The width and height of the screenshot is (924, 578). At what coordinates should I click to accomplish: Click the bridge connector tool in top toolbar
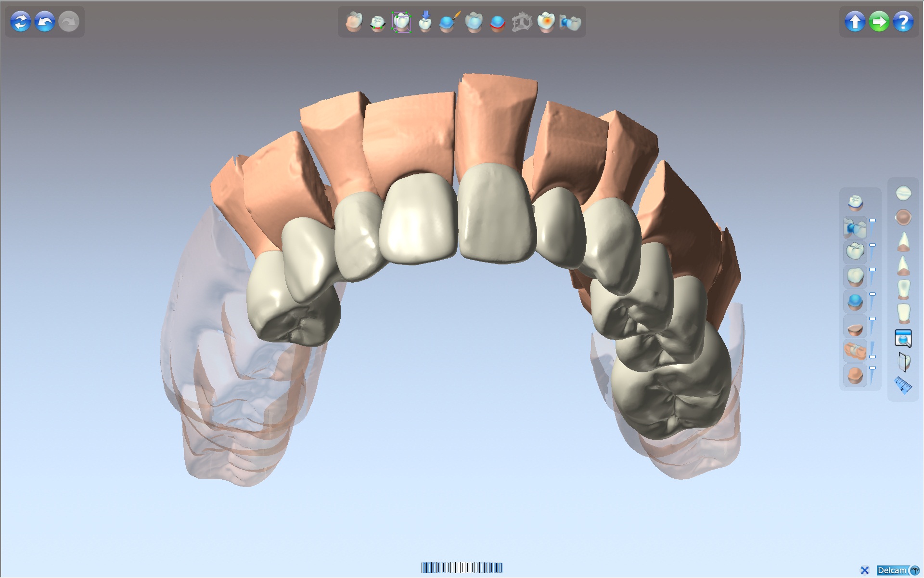pos(571,23)
